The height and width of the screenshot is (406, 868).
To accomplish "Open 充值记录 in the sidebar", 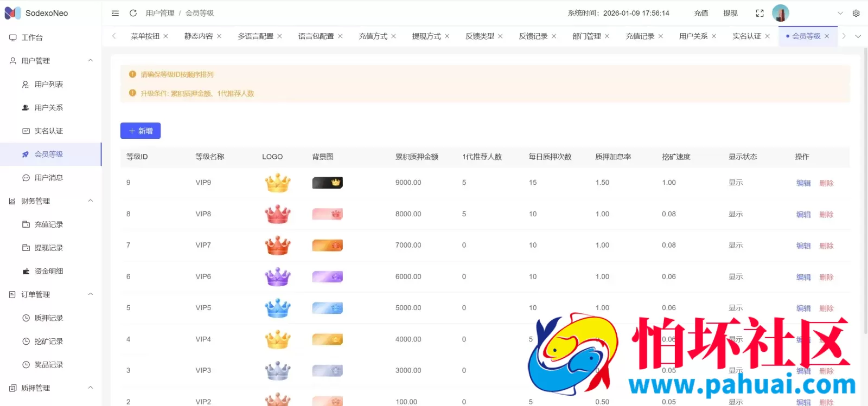I will click(50, 224).
